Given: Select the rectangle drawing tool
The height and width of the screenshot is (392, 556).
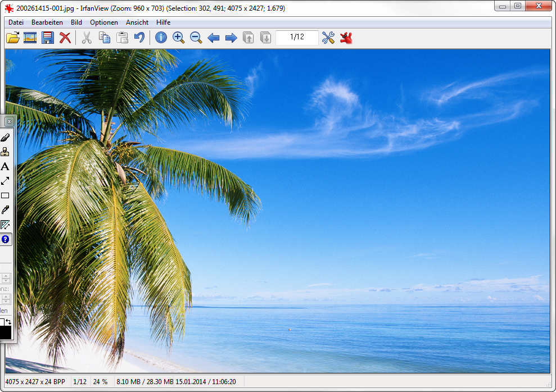Looking at the screenshot, I should (5, 195).
